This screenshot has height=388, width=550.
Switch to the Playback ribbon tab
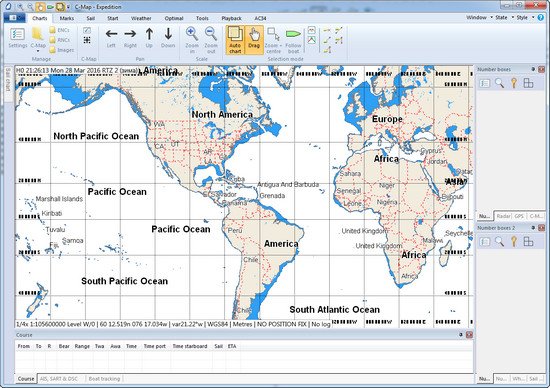coord(232,18)
